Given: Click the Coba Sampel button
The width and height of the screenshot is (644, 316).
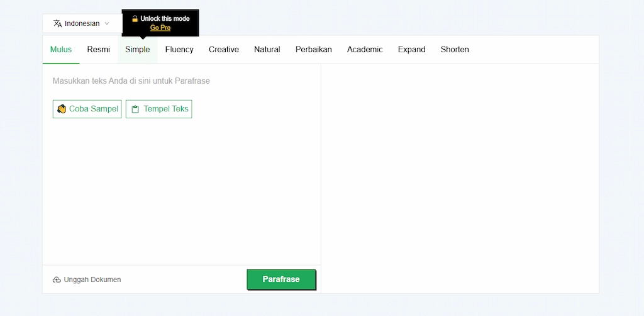Looking at the screenshot, I should pyautogui.click(x=87, y=109).
